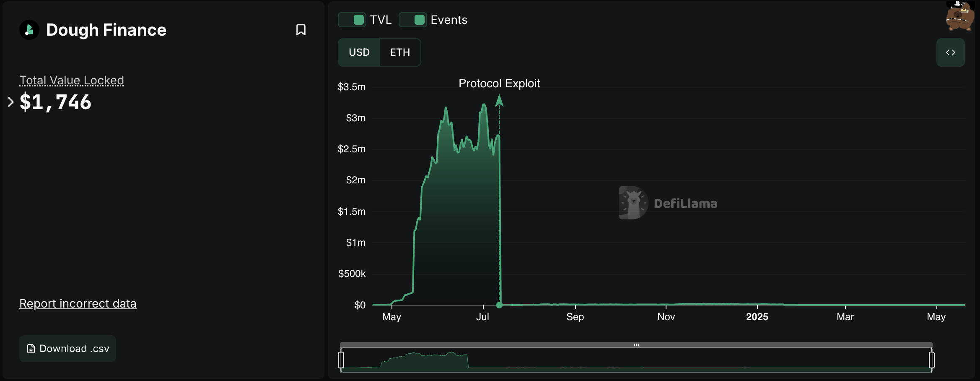
Task: Bookmark Dough Finance protocol
Action: tap(301, 30)
